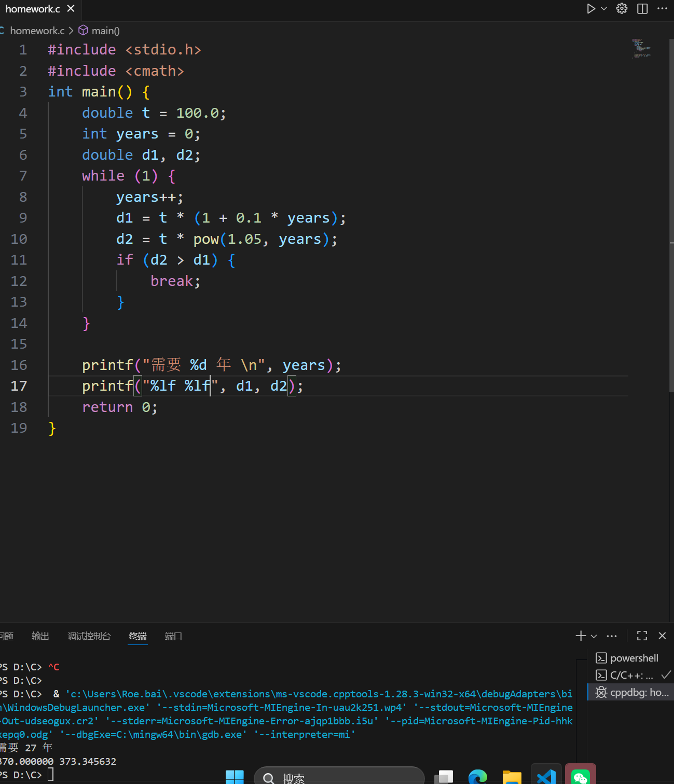Screen dimensions: 674x784
Task: Click the main() cube symbol icon
Action: pyautogui.click(x=83, y=31)
